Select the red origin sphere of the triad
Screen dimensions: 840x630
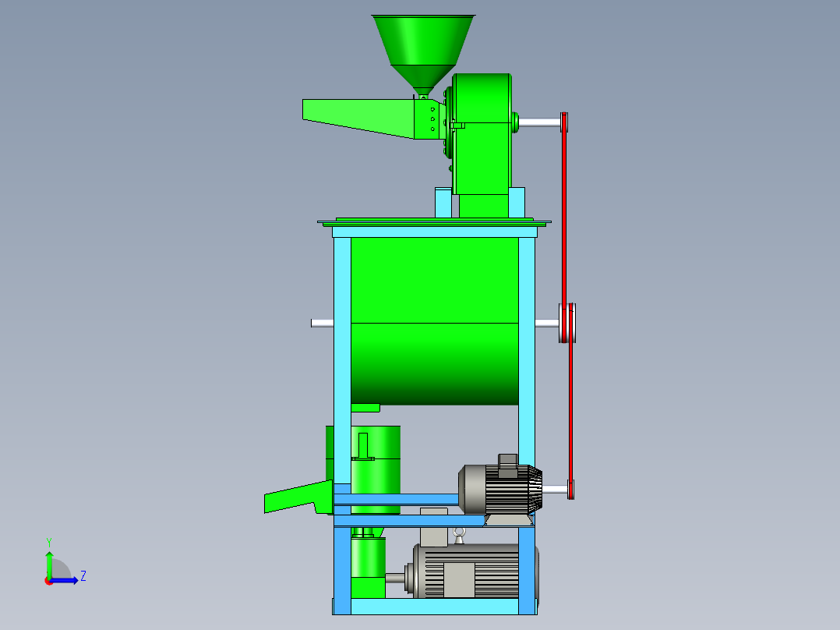(48, 582)
